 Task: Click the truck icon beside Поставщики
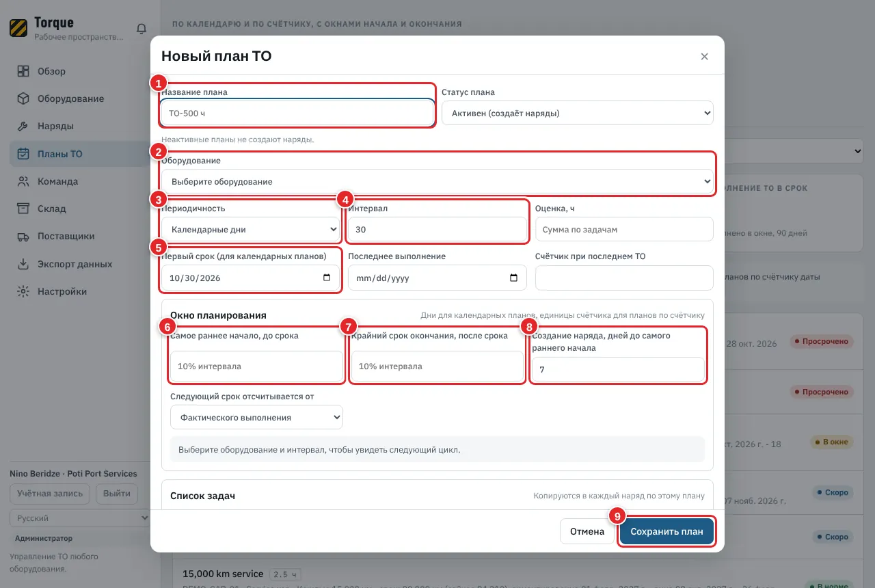pyautogui.click(x=23, y=236)
